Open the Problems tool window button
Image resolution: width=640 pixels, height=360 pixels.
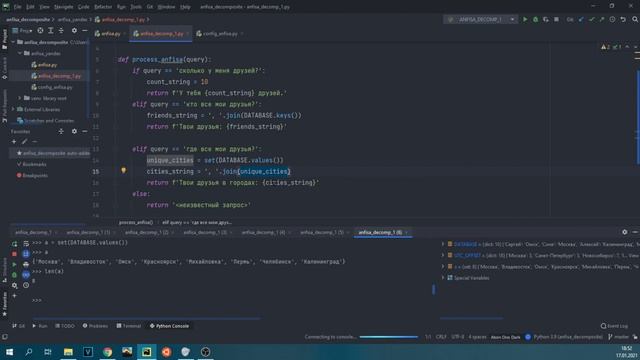click(95, 326)
